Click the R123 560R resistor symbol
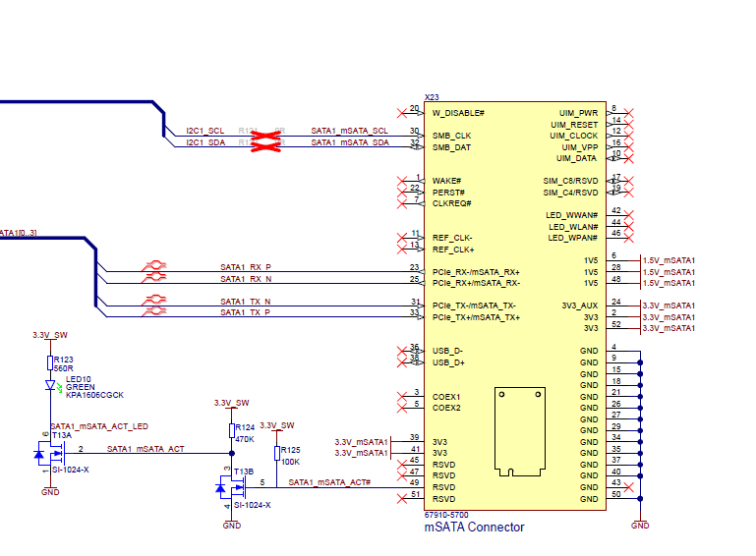 pyautogui.click(x=51, y=363)
